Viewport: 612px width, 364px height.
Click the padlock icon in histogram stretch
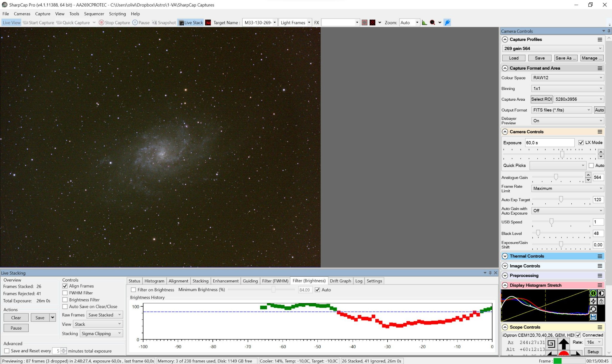[x=601, y=301]
